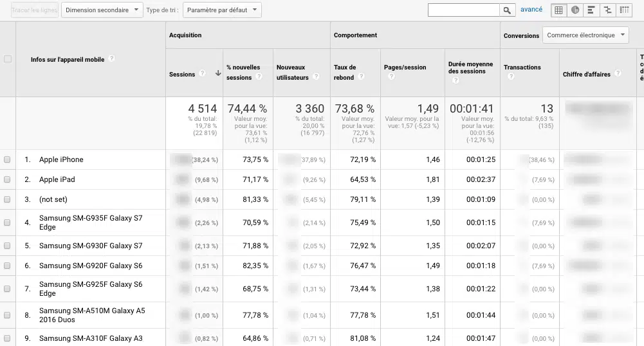Check the Apple iPad row checkbox
Viewport: 644px width, 346px height.
click(x=8, y=180)
